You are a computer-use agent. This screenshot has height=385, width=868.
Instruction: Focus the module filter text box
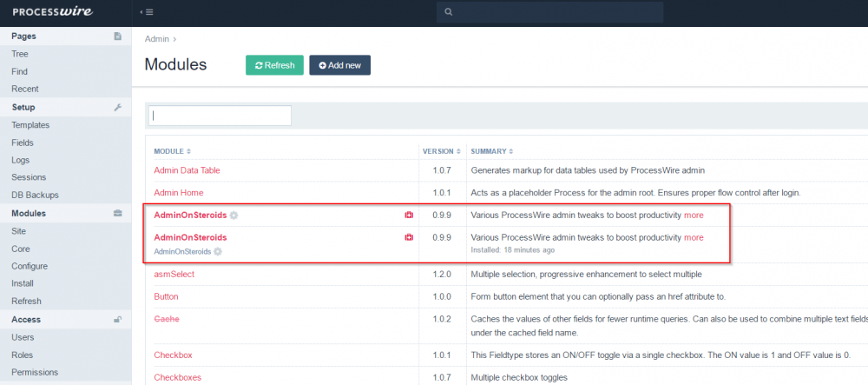coord(220,116)
